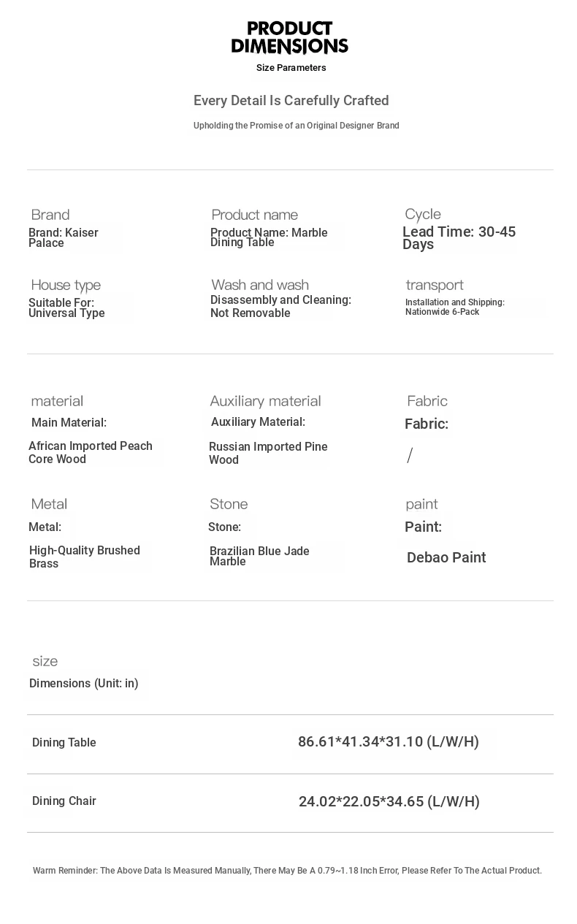Select the 86.61*41.34*31.10 table dimensions
The width and height of the screenshot is (577, 924).
point(388,742)
